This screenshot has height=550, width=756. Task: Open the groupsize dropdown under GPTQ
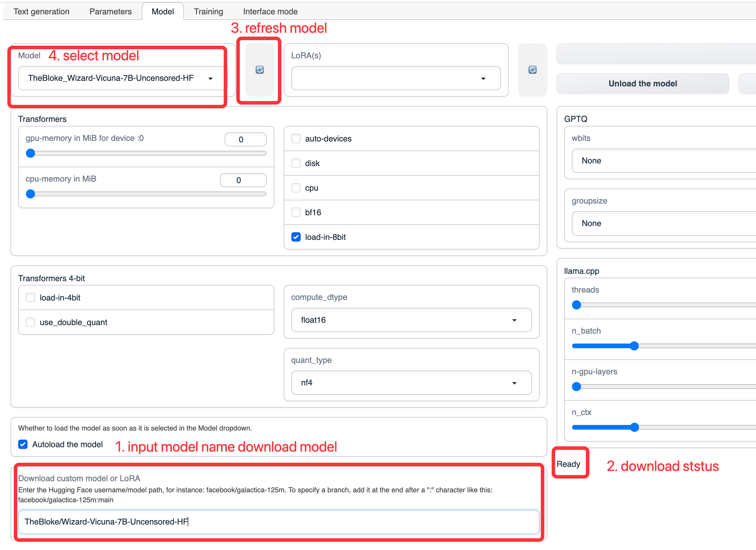coord(664,223)
